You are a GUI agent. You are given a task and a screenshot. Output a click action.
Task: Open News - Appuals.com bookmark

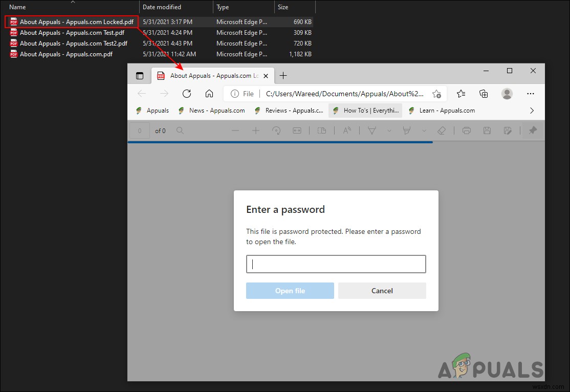211,111
